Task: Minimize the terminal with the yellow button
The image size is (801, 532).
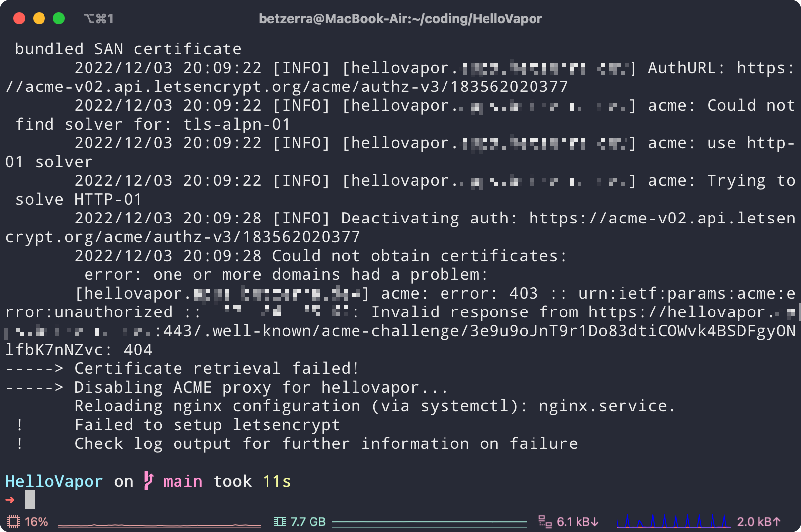Action: pos(39,18)
